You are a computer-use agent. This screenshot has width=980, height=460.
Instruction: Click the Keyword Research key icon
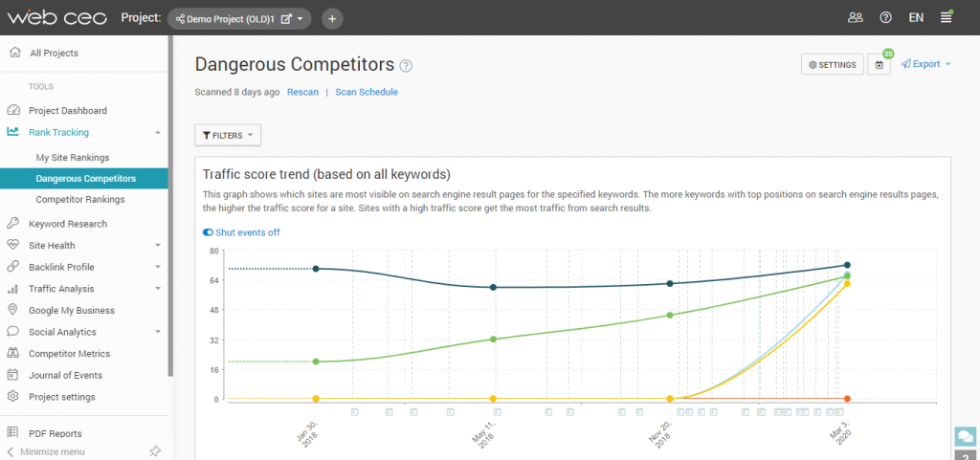tap(13, 224)
